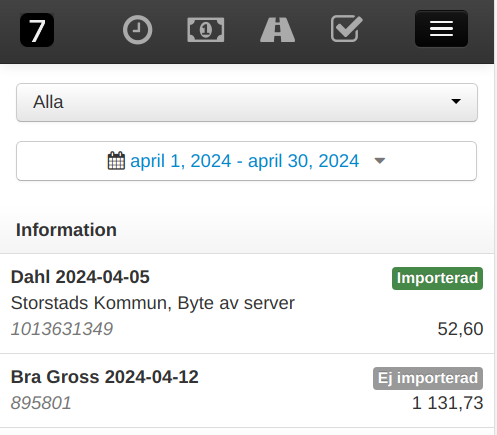Click the arrow beside the date range
The width and height of the screenshot is (497, 435).
[380, 161]
